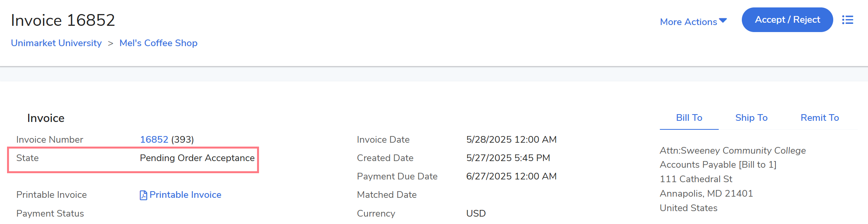This screenshot has width=868, height=224.
Task: Switch to the Bill To tab
Action: (x=689, y=118)
